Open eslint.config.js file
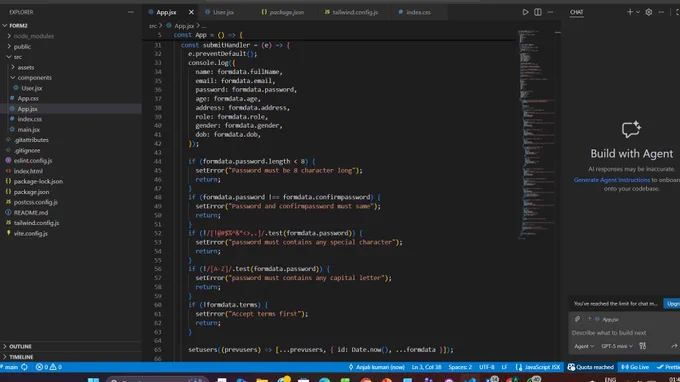 click(33, 160)
